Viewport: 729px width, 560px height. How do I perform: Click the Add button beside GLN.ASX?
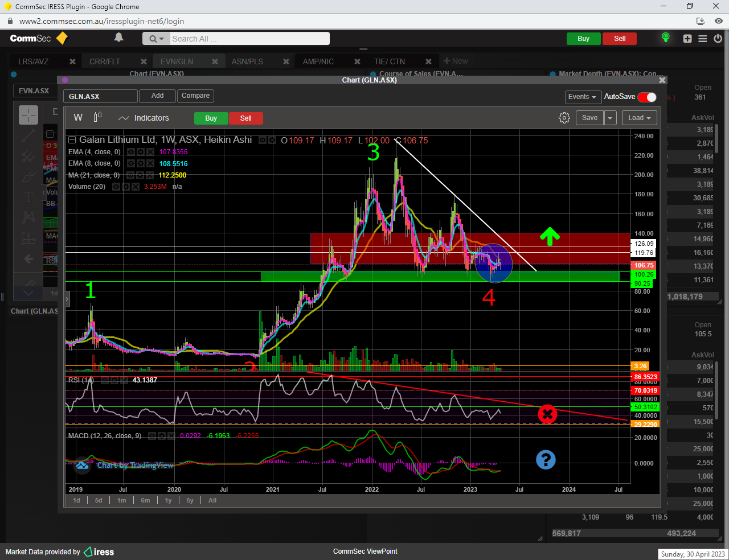click(x=157, y=96)
